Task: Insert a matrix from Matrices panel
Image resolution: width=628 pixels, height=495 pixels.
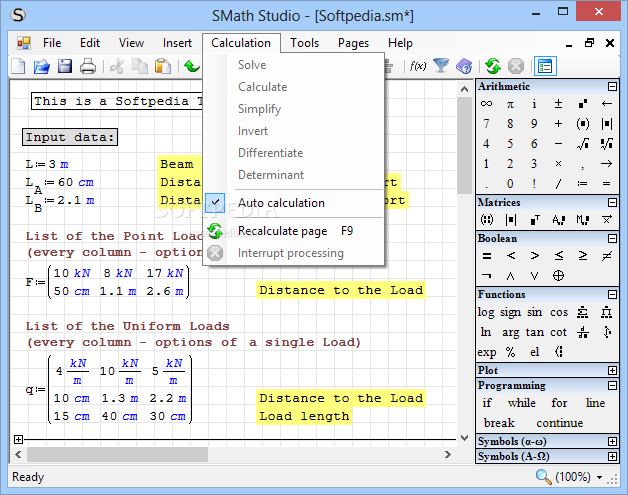Action: click(487, 219)
